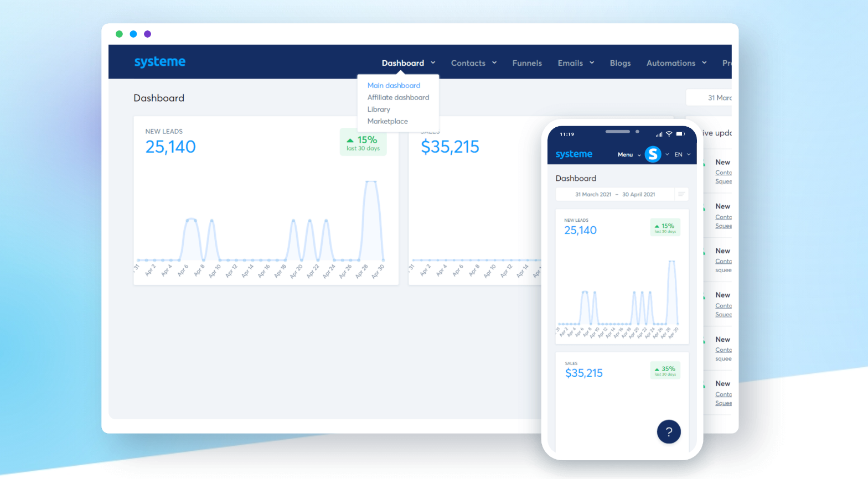
Task: Tap the signal bars in phone status bar
Action: [x=659, y=134]
